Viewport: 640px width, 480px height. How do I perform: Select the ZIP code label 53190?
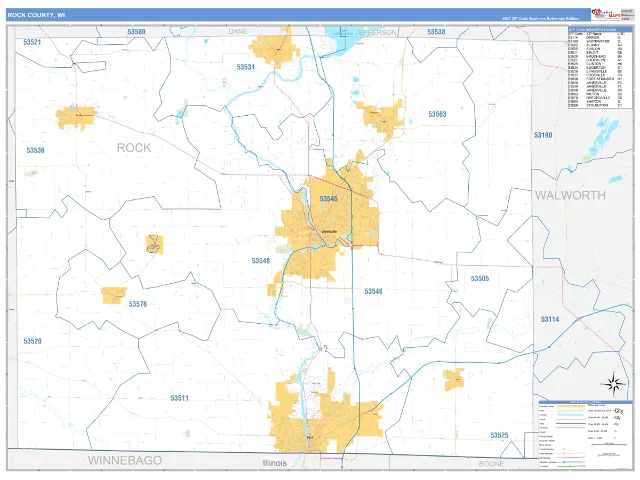tap(543, 135)
